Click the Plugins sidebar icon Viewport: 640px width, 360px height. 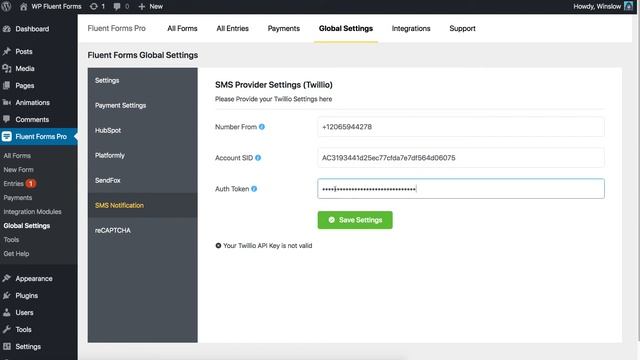tap(7, 296)
